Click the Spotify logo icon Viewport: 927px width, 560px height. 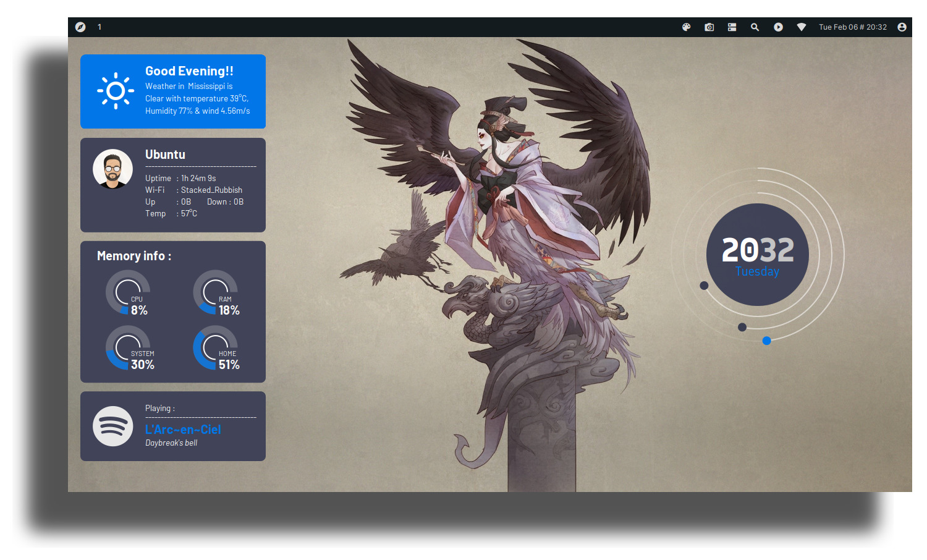tap(112, 426)
